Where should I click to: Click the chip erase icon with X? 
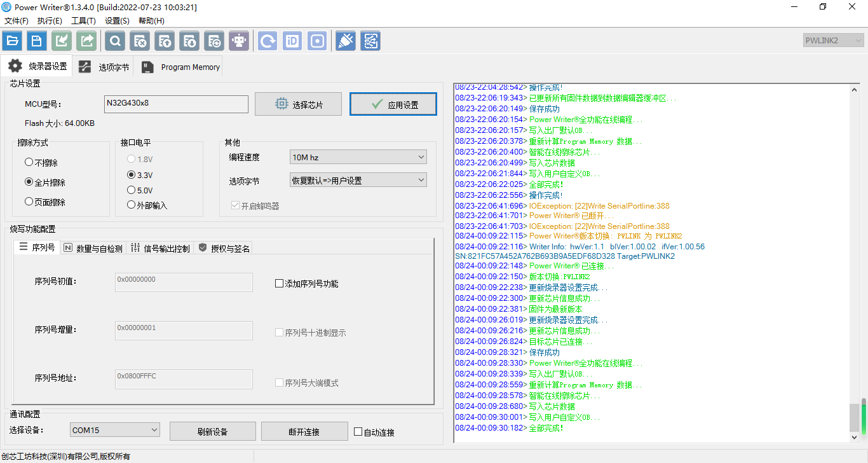pyautogui.click(x=140, y=41)
